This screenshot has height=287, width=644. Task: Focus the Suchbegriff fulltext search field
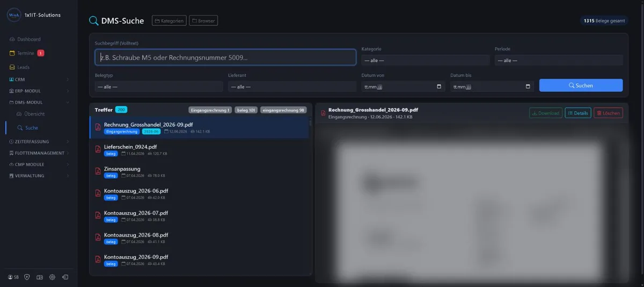(225, 58)
